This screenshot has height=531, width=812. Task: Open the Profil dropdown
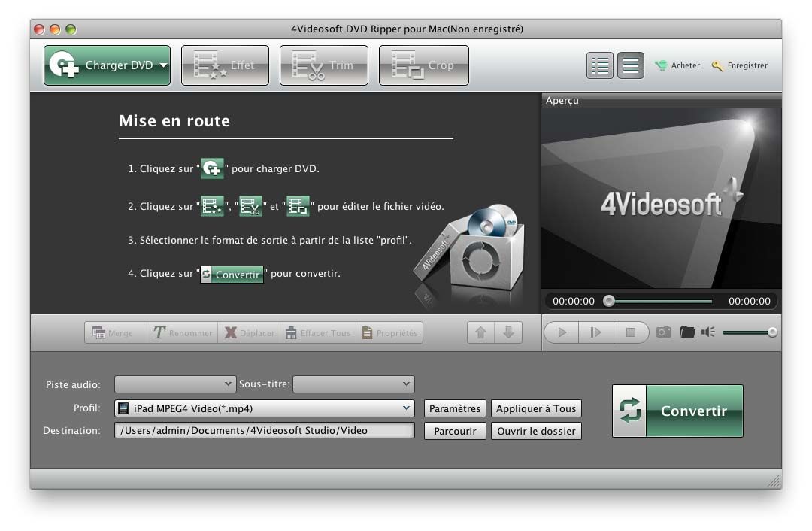tap(264, 408)
